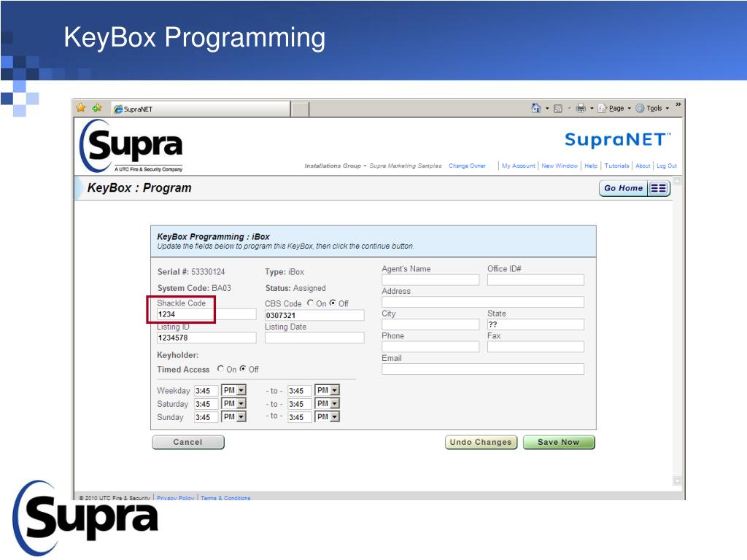Open the Terms & Conditions link

point(225,497)
